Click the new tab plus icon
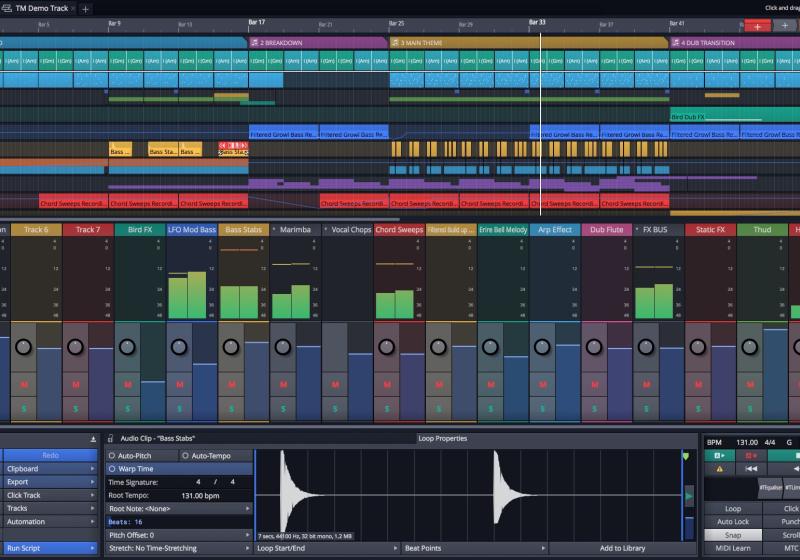 point(85,9)
